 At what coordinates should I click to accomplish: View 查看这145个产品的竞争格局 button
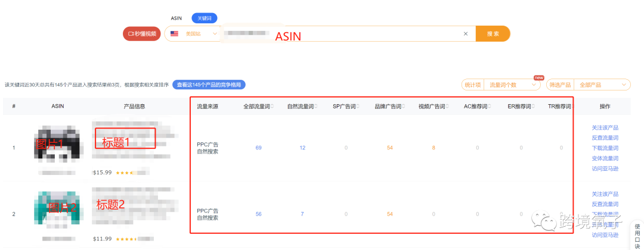coord(209,85)
